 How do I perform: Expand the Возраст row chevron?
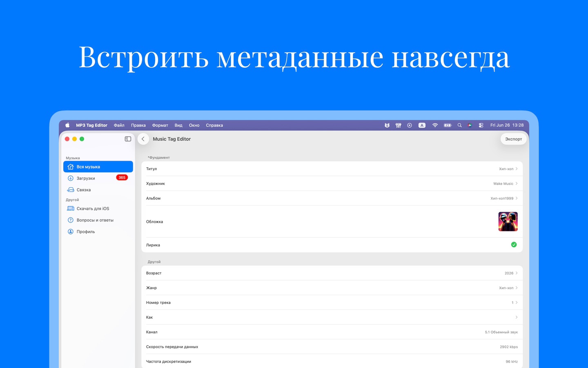pos(517,273)
